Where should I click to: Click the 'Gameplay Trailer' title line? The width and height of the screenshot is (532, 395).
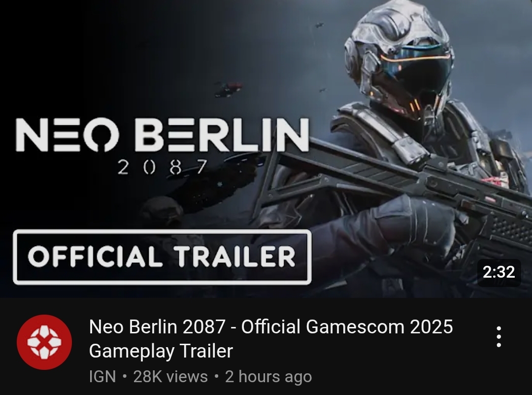point(161,351)
